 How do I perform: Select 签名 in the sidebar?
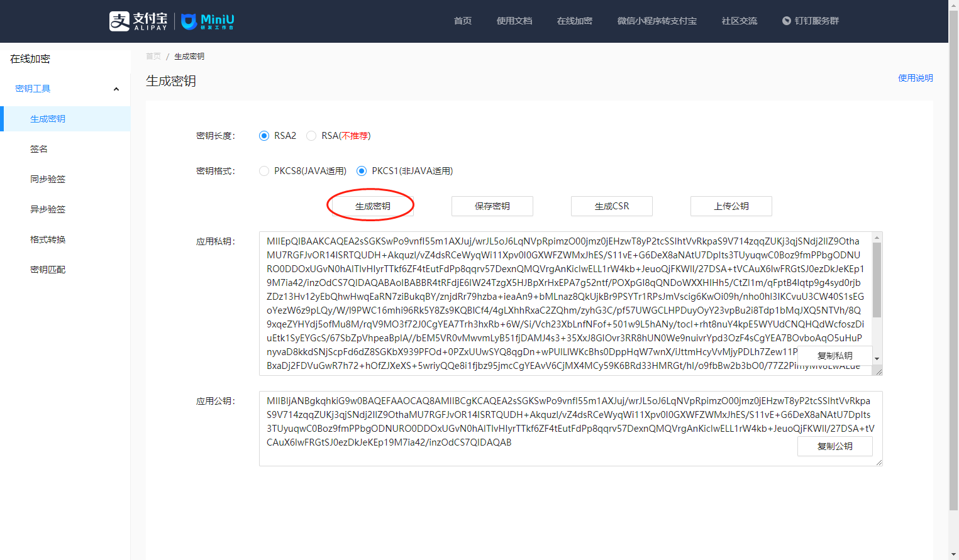(39, 149)
